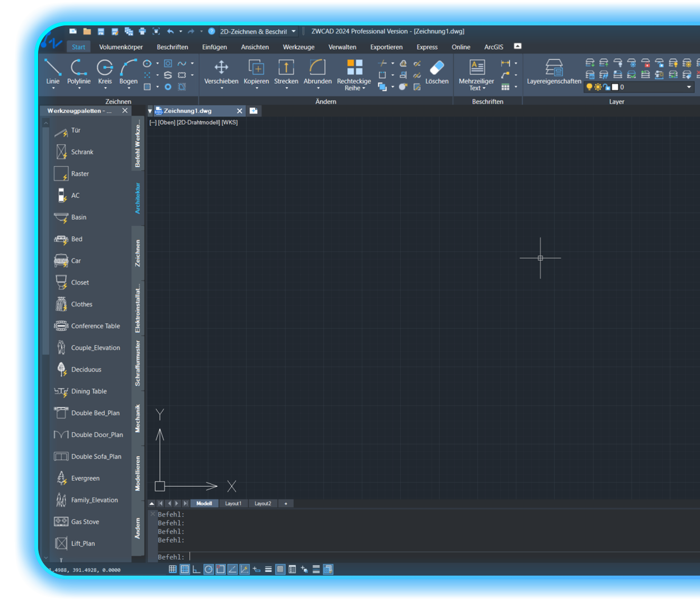This screenshot has height=610, width=700.
Task: Close the Werkzeugpaletten panel
Action: 125,111
